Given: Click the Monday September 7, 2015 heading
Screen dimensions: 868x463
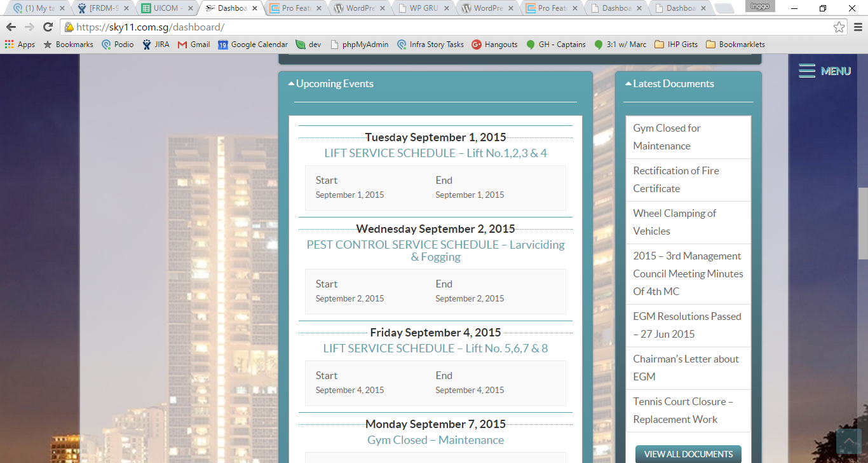Looking at the screenshot, I should tap(435, 424).
